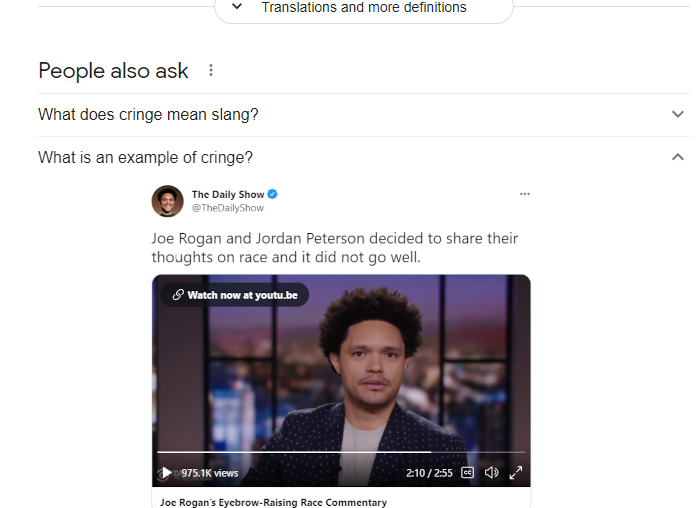This screenshot has width=698, height=508.
Task: Open People also ask options menu
Action: [211, 70]
